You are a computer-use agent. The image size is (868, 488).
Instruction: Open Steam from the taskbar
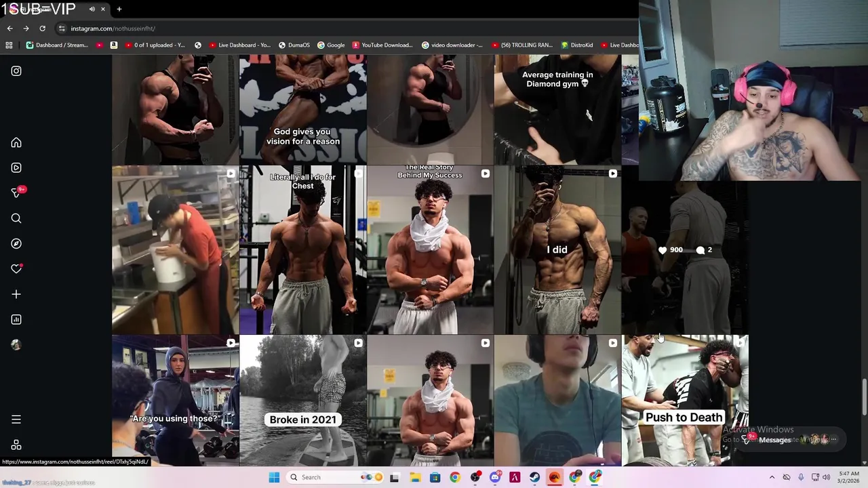click(x=535, y=477)
